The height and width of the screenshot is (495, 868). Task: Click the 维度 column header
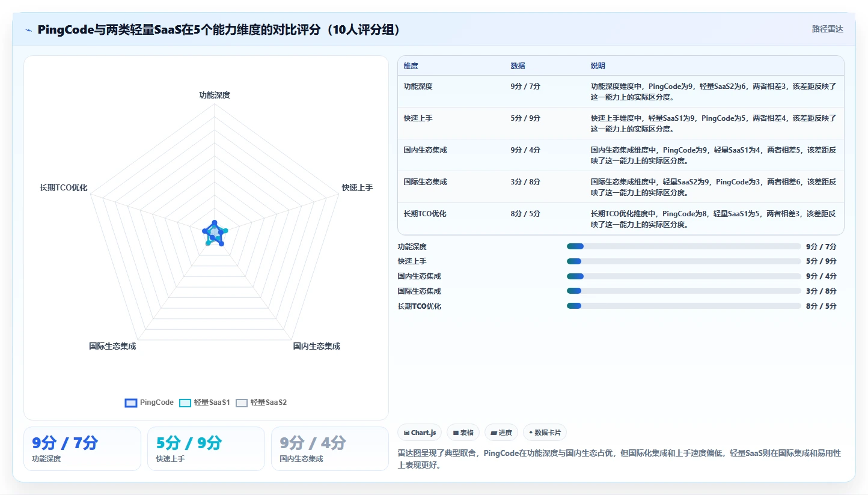411,66
